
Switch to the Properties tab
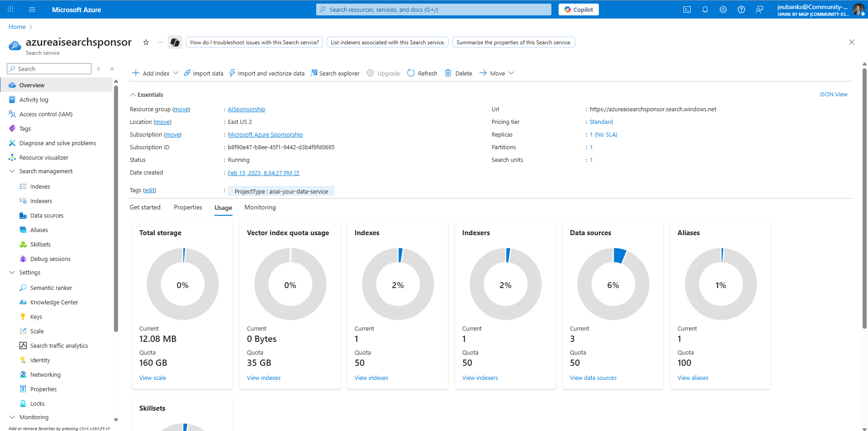pyautogui.click(x=188, y=207)
